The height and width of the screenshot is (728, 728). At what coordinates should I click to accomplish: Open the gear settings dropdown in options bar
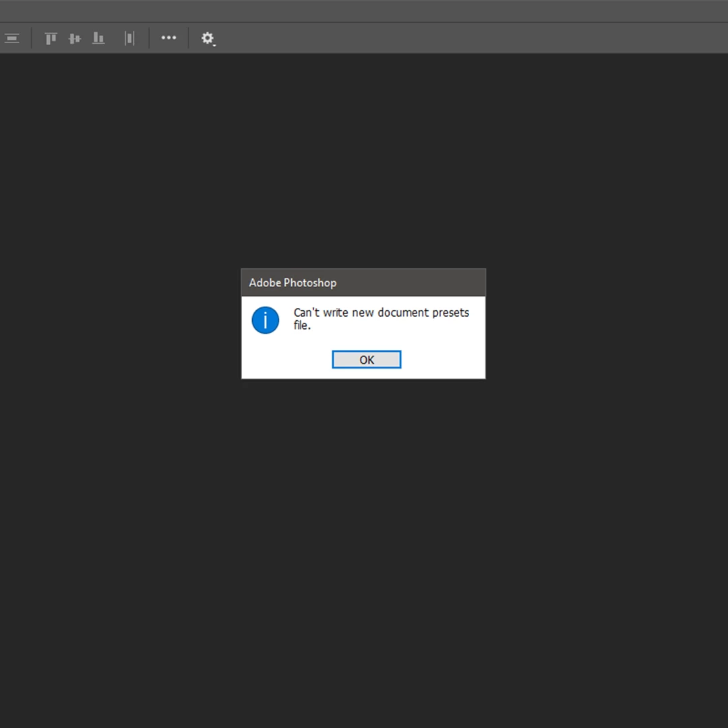pos(208,38)
